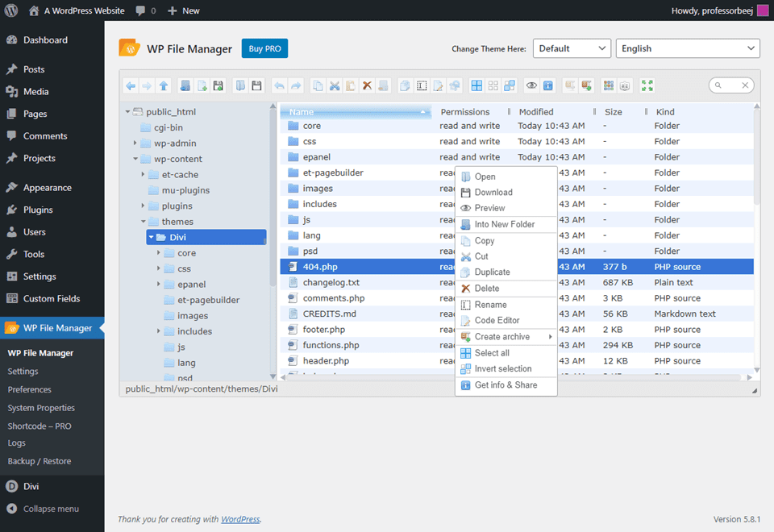Open the Change Theme dropdown
Image resolution: width=774 pixels, height=532 pixels.
pos(572,48)
